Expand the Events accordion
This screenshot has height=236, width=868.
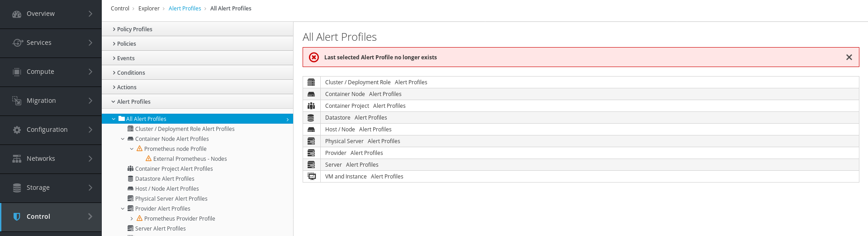pos(197,58)
